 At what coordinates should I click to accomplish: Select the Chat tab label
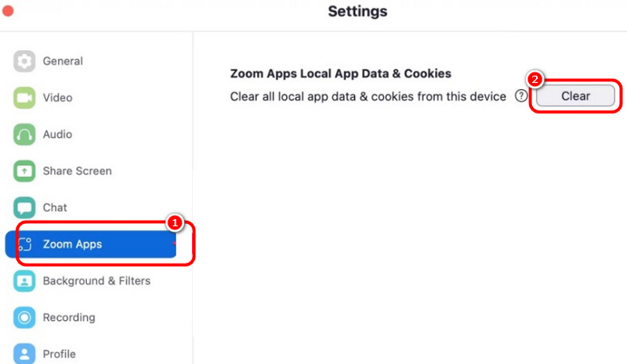pos(55,207)
